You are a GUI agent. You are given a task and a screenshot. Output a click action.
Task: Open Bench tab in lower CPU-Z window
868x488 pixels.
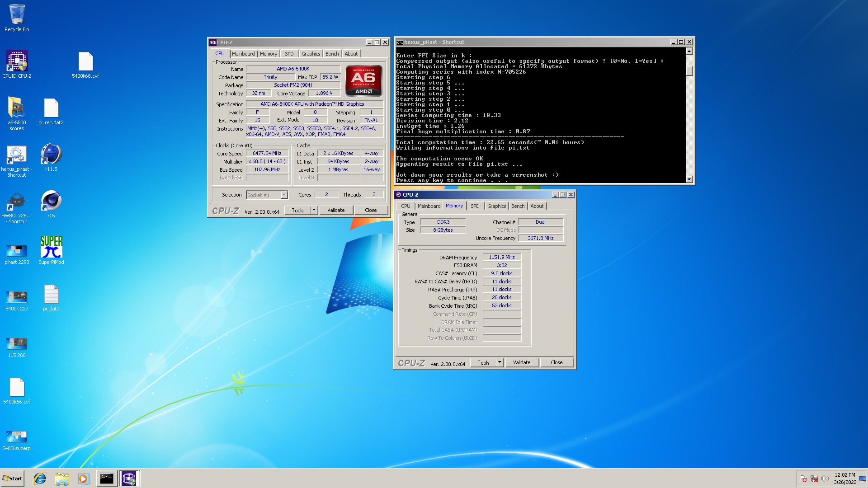point(518,206)
